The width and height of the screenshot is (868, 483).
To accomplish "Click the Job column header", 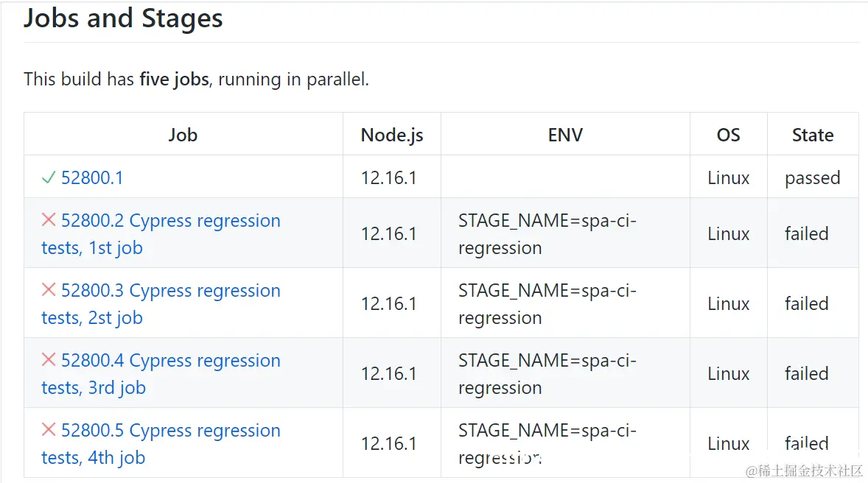I will pyautogui.click(x=183, y=135).
